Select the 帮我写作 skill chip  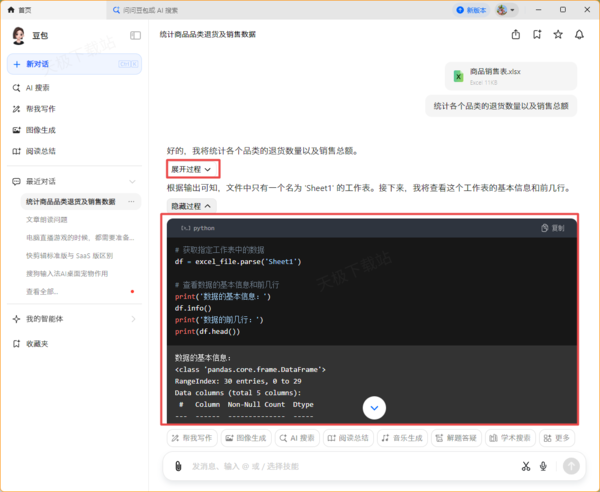coord(192,438)
